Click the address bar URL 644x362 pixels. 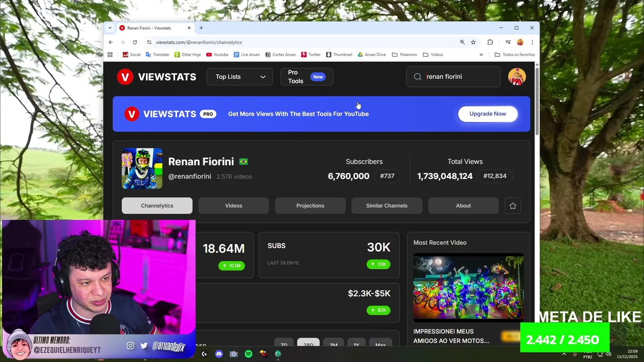pyautogui.click(x=199, y=42)
